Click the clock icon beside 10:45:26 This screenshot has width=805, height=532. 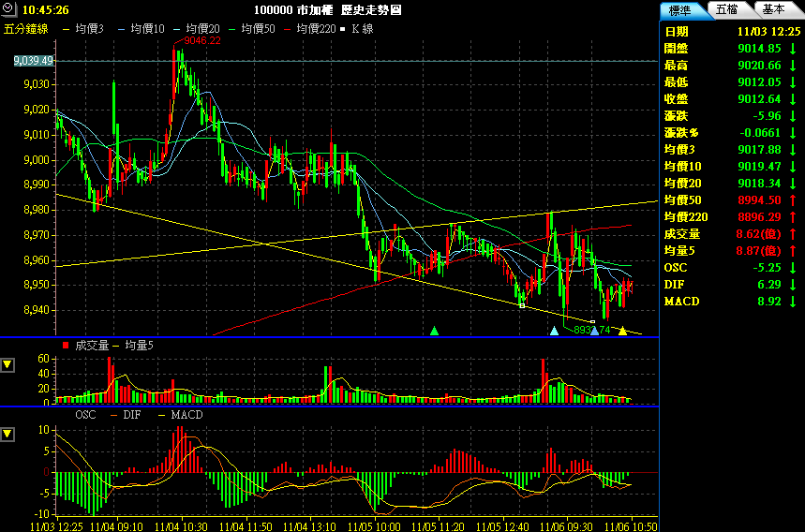click(8, 9)
